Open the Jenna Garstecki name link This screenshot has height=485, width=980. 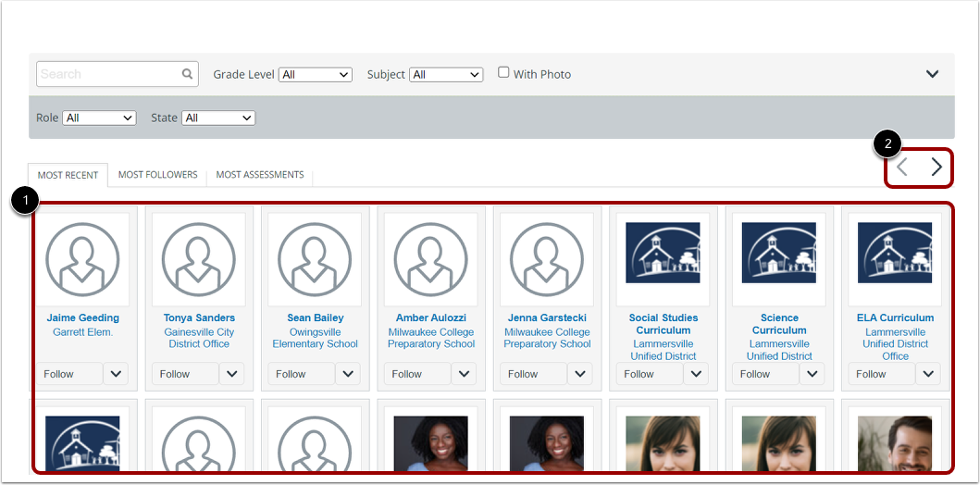(548, 318)
